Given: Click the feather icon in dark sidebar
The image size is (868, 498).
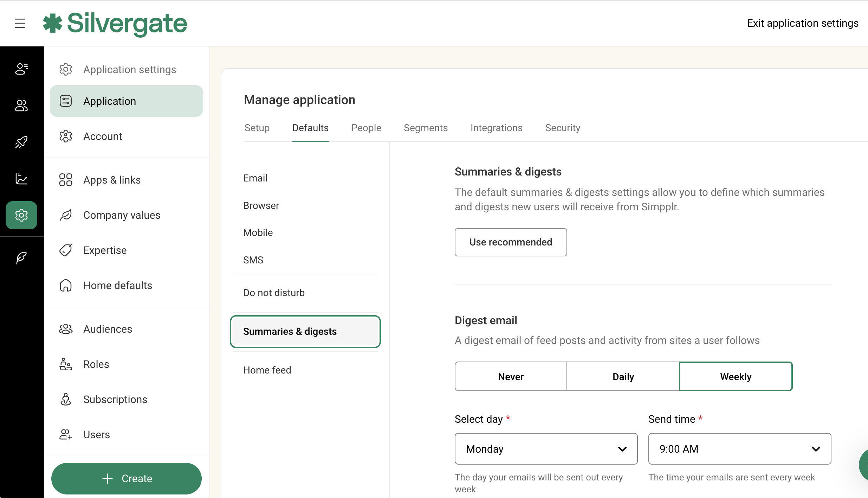Looking at the screenshot, I should [x=21, y=258].
